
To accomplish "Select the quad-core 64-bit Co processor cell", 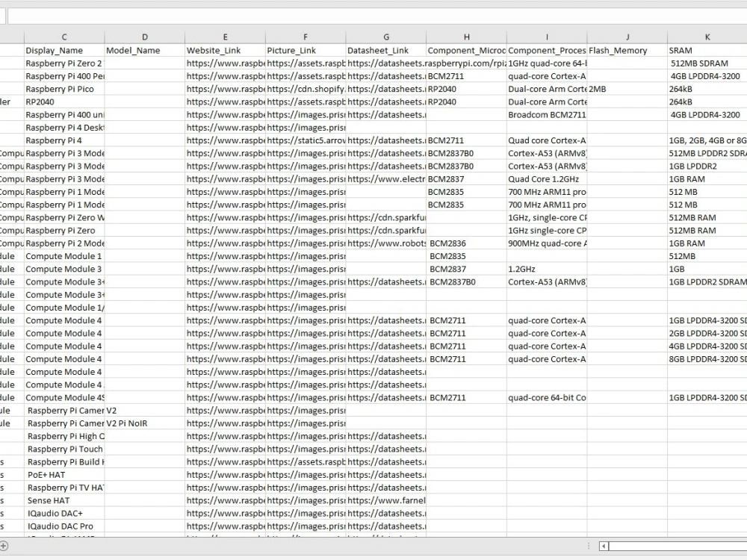I will point(547,398).
